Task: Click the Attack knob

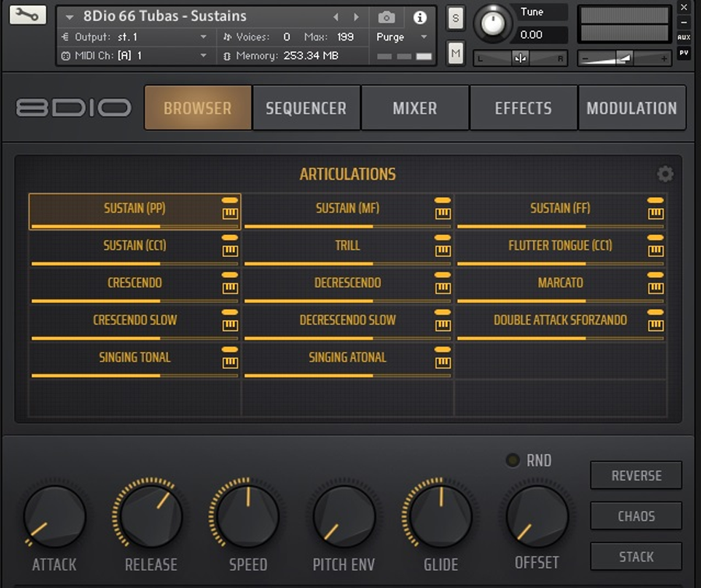Action: (x=55, y=516)
